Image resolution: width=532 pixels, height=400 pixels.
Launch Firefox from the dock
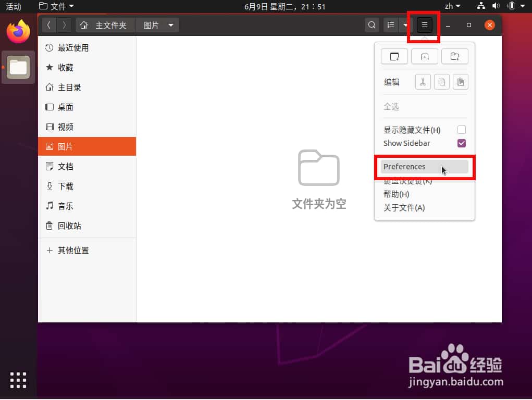(18, 31)
